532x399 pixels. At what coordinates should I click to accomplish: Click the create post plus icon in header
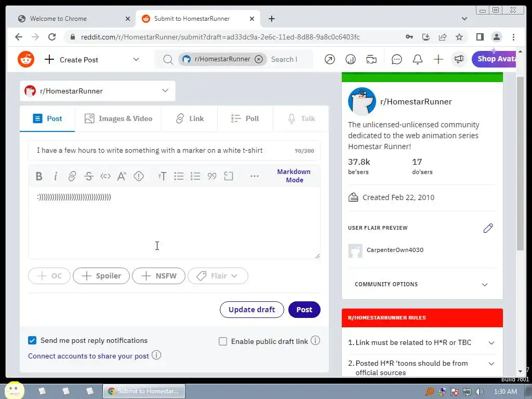pos(438,60)
